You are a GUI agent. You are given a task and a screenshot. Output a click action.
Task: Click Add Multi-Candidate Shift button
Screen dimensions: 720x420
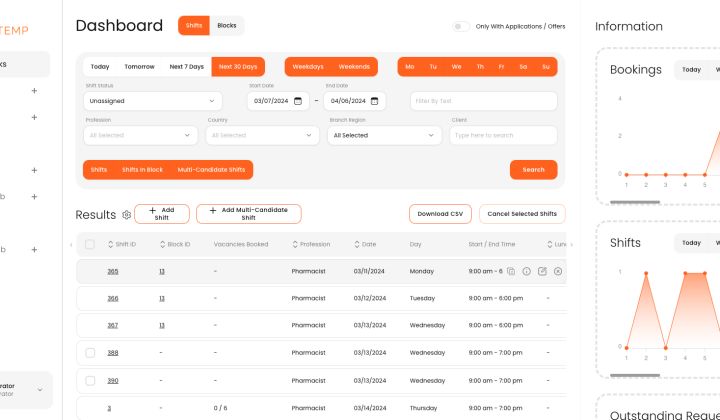[248, 214]
